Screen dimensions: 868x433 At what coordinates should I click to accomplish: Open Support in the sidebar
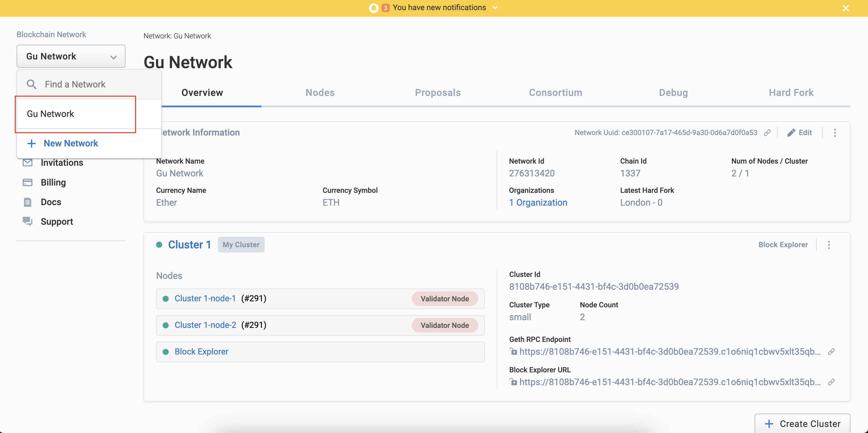(x=57, y=221)
